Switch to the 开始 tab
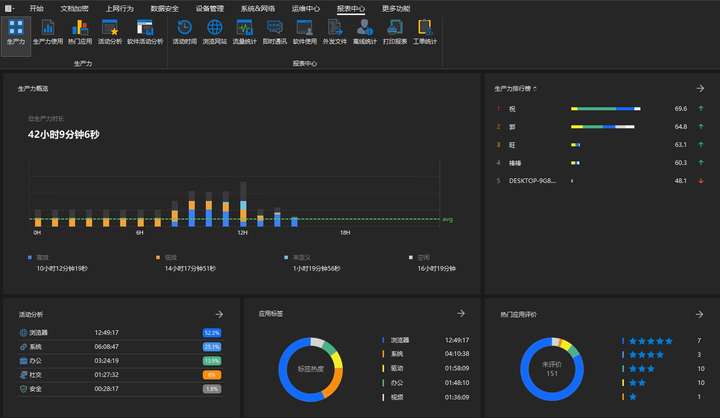Viewport: 720px width, 418px height. [x=36, y=8]
